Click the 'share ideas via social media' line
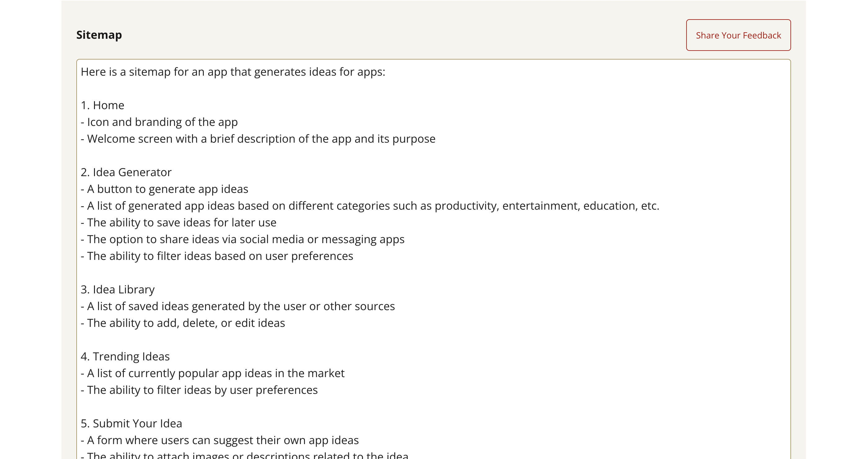The width and height of the screenshot is (868, 459). click(x=243, y=239)
